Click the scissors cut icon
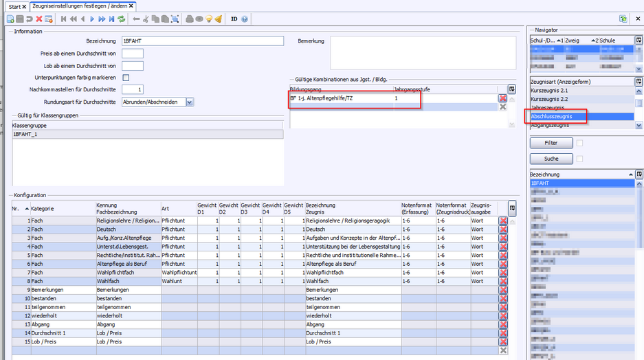644x360 pixels. click(146, 19)
